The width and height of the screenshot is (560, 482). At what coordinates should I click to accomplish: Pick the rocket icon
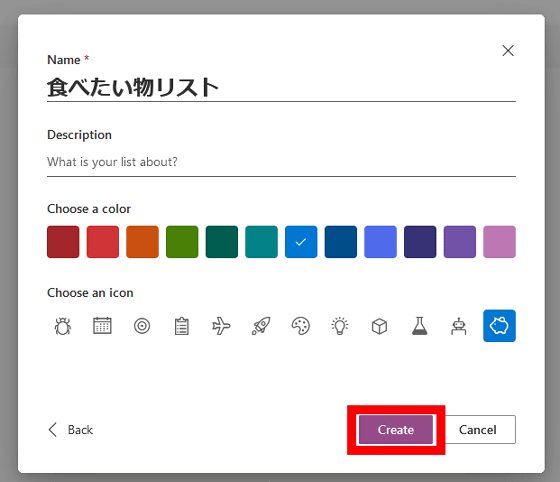tap(261, 326)
